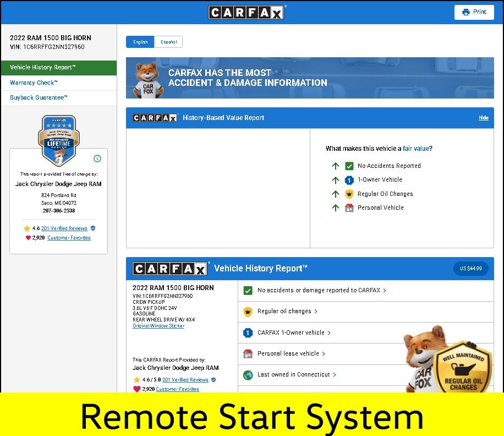Click the blue 1-Owner badge icon in value report
Image resolution: width=504 pixels, height=436 pixels.
point(349,180)
